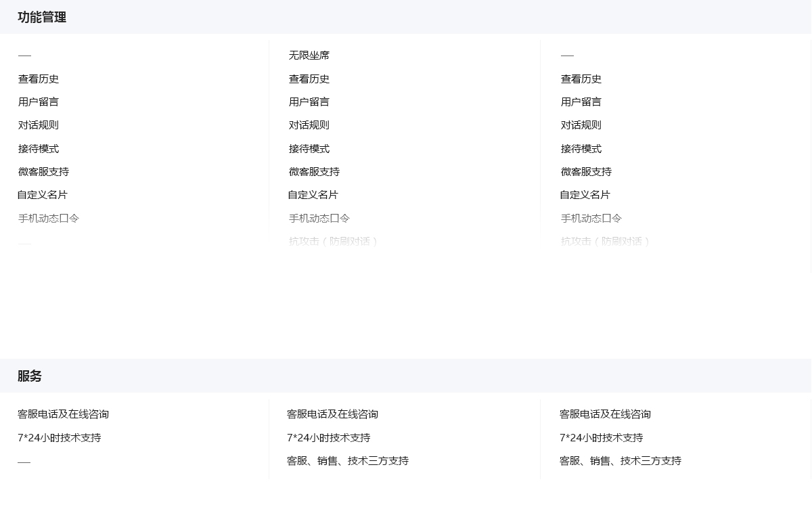The image size is (812, 507).
Task: Click the 服务 section header
Action: point(30,376)
